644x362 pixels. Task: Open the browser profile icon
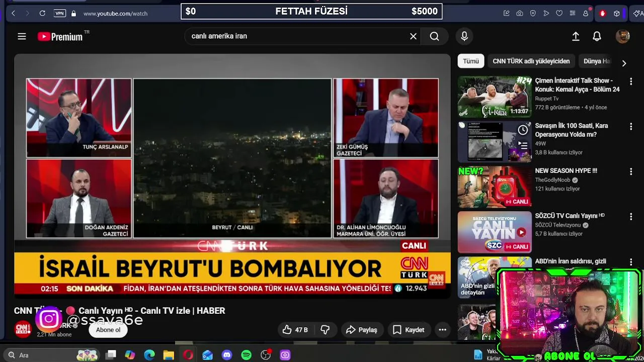click(586, 14)
